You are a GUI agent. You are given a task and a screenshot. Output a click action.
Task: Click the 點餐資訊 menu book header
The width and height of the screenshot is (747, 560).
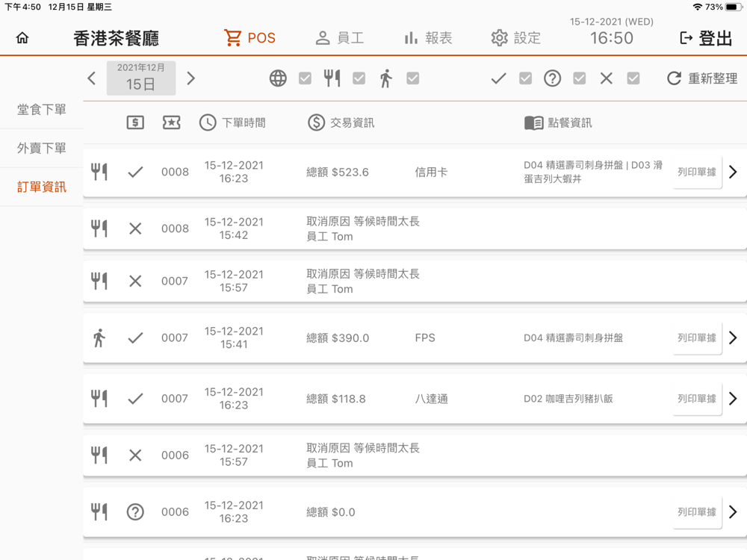(x=558, y=122)
